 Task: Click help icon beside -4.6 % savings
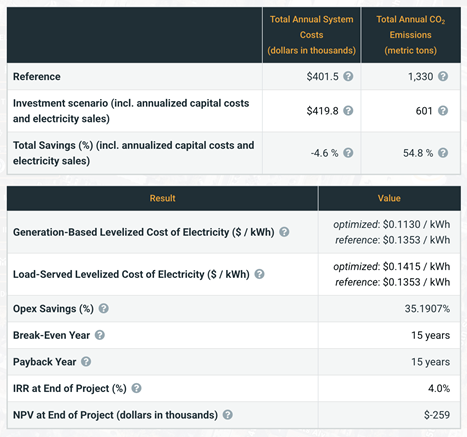348,153
